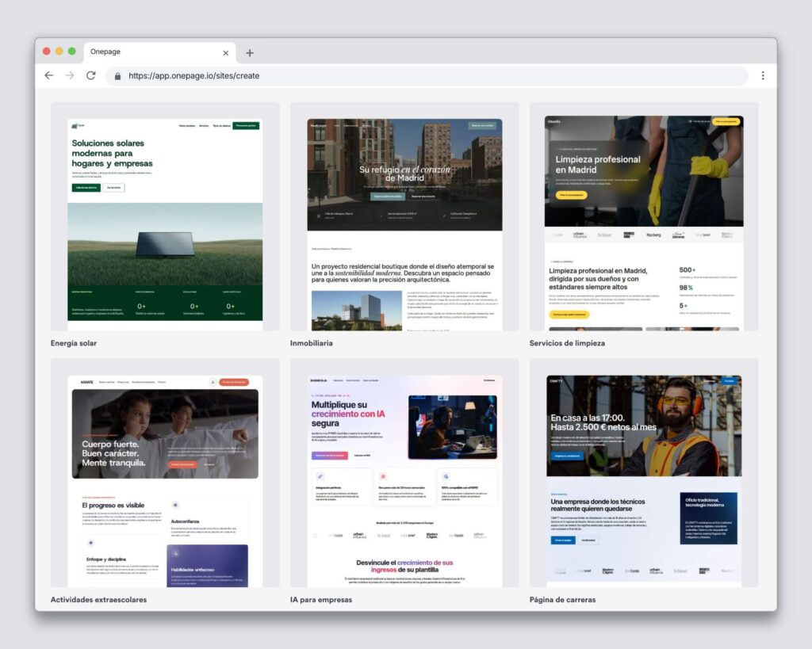Open the Página de carreras template thumbnail

point(644,473)
